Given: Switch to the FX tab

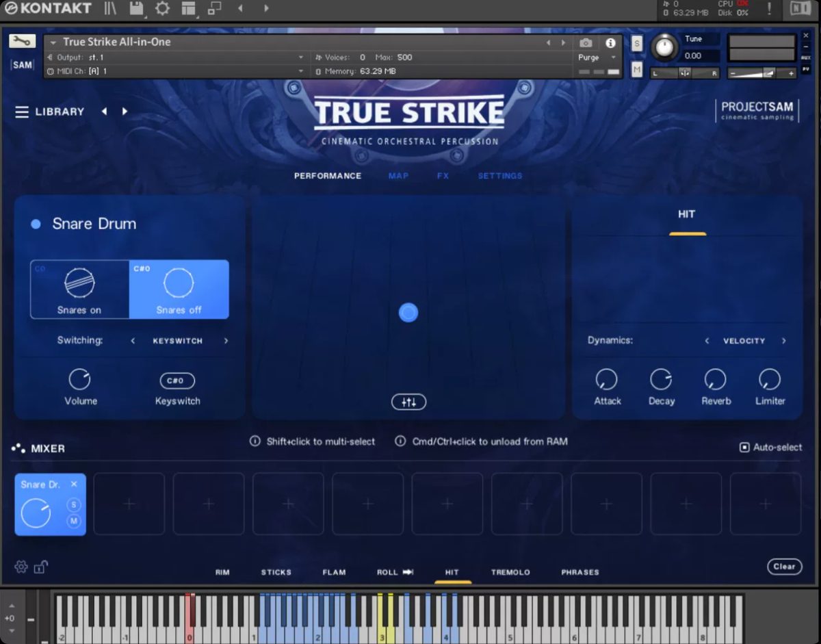Looking at the screenshot, I should pos(443,176).
